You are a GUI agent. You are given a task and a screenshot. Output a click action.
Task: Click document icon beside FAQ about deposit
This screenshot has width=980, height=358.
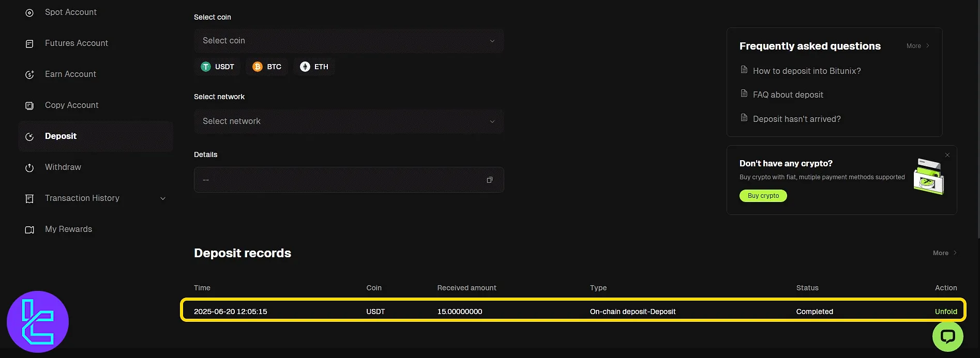coord(744,94)
